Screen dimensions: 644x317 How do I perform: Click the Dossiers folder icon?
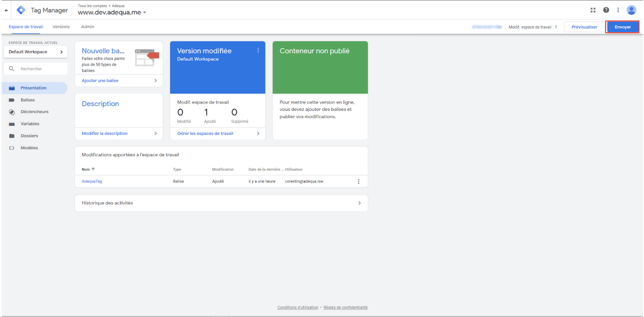click(12, 136)
